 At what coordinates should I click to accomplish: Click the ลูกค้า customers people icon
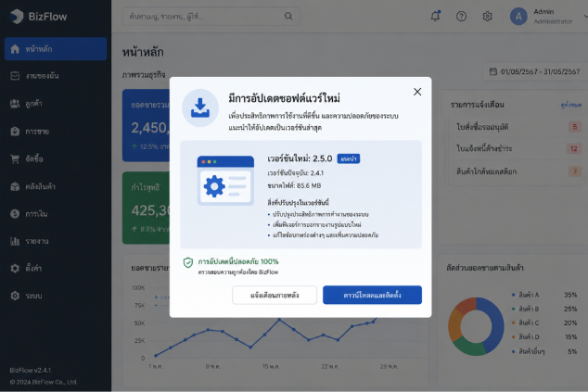pos(15,104)
